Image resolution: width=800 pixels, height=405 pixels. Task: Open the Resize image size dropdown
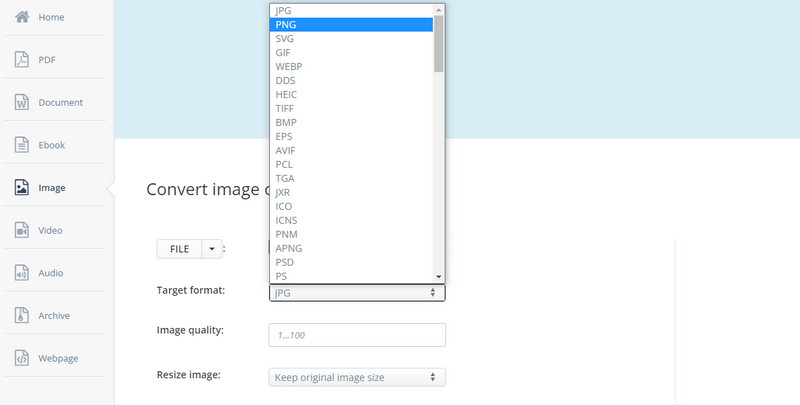(x=357, y=377)
